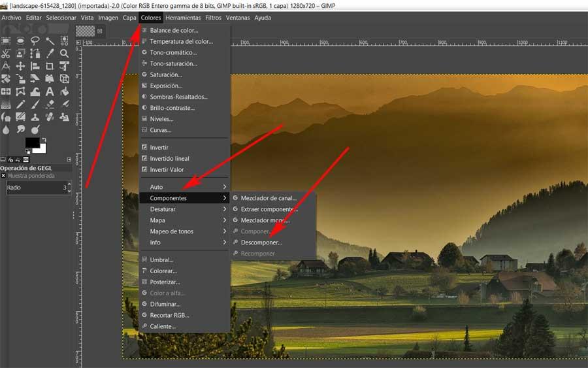
Task: Select the Heal bandage tool
Action: pos(50,117)
